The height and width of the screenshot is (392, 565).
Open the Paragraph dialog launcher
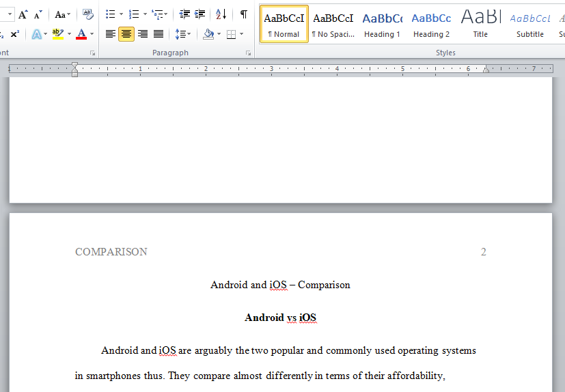coord(248,53)
